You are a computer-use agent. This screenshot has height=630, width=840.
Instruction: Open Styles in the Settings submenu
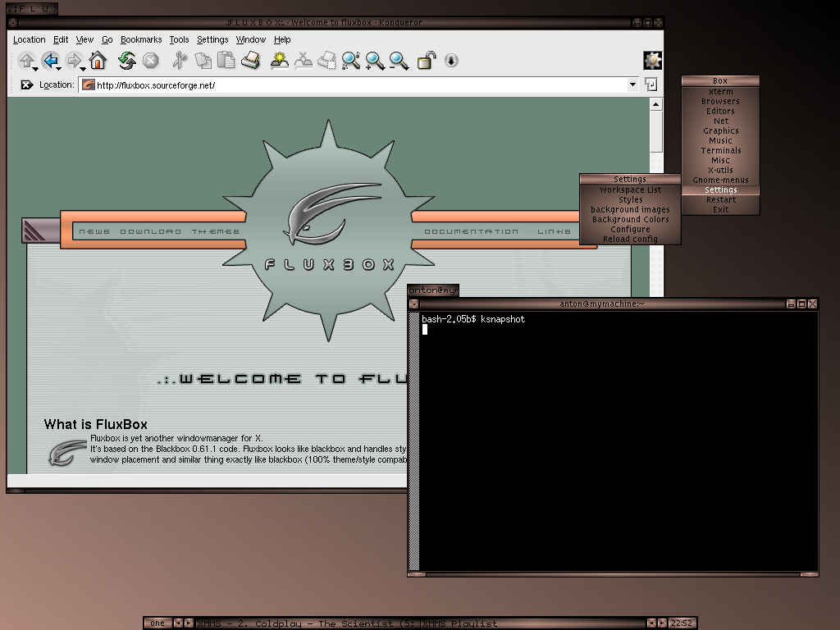coord(631,200)
